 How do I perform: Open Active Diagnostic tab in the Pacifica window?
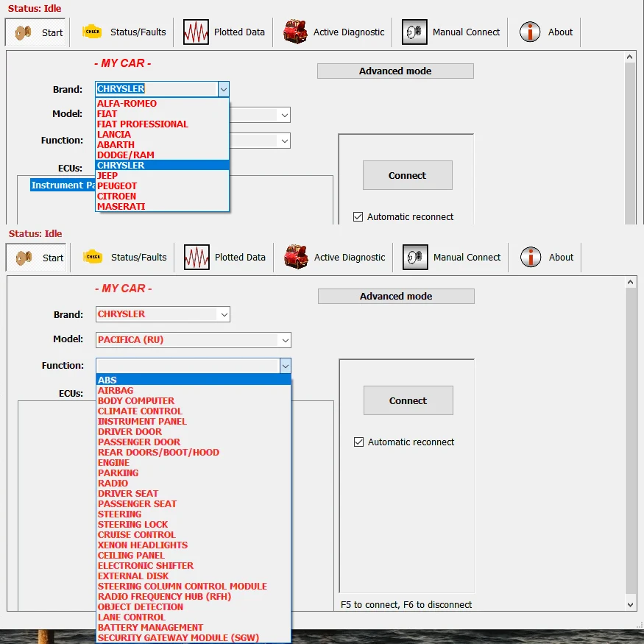(334, 258)
